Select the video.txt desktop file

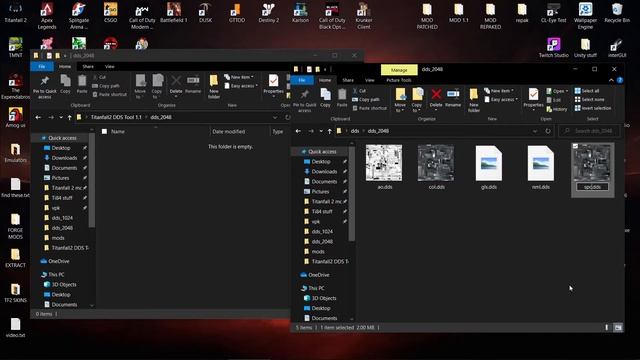[15, 328]
